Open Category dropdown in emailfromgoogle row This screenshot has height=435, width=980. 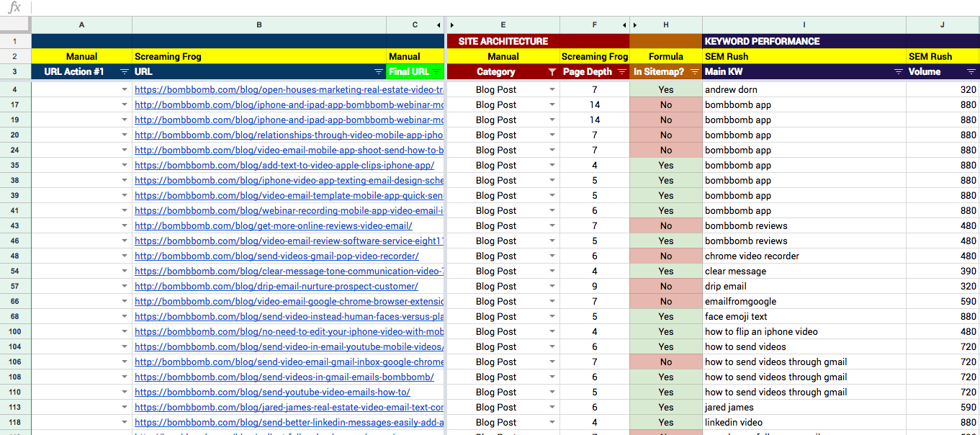(552, 302)
